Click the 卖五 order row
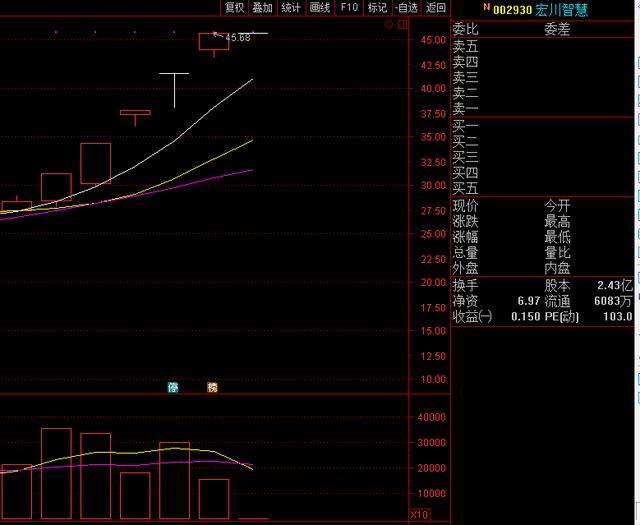This screenshot has width=640, height=525. tap(543, 46)
